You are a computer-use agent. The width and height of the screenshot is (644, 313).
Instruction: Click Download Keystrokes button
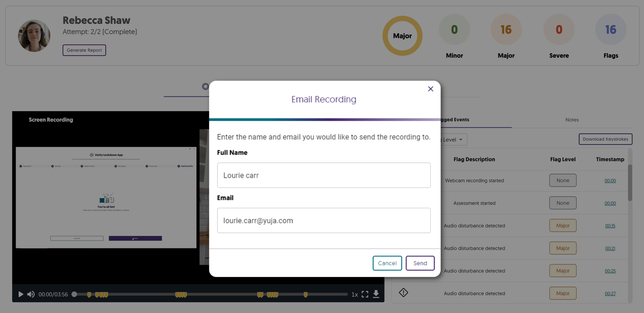pyautogui.click(x=605, y=139)
